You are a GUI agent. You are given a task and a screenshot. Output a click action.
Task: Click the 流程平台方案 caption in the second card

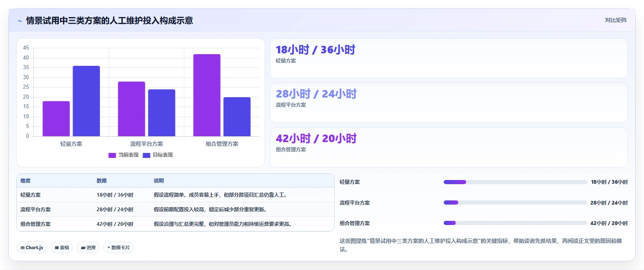[x=291, y=105]
